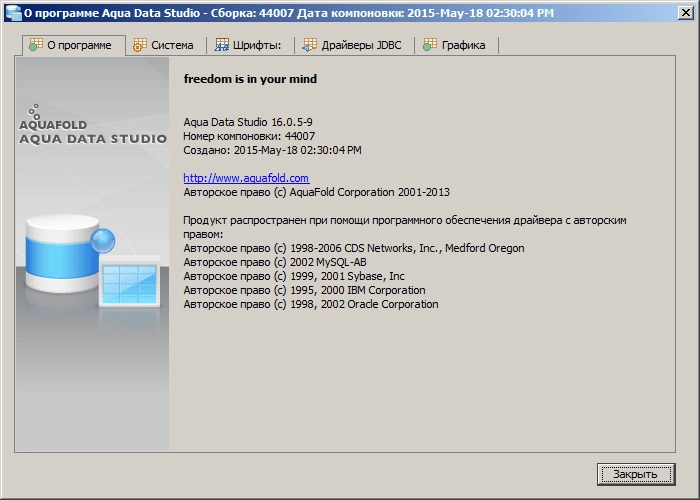The height and width of the screenshot is (500, 700).
Task: Click the AQUA DATA STUDIO logo text
Action: click(x=93, y=139)
